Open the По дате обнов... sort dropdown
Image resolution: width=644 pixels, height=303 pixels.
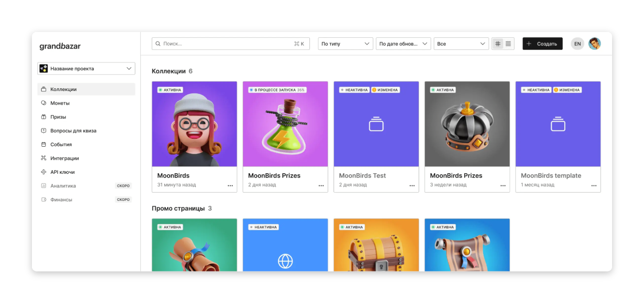(403, 44)
